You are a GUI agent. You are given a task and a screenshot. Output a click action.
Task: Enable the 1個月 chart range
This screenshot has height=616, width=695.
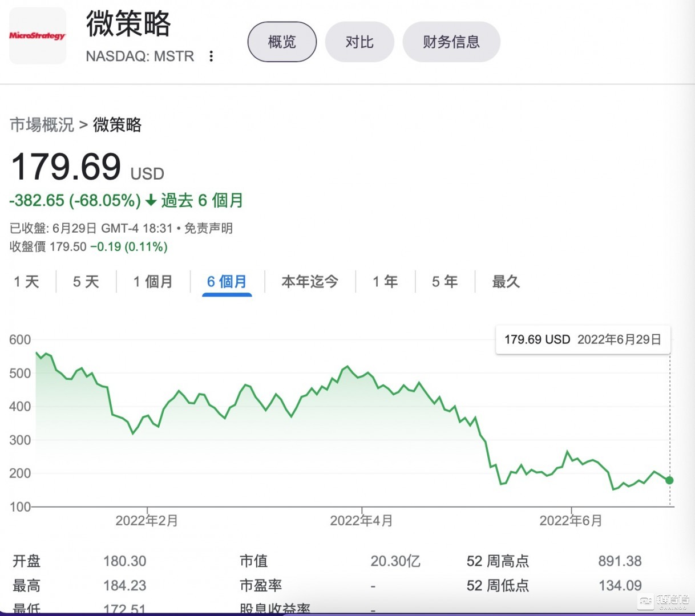(x=152, y=281)
